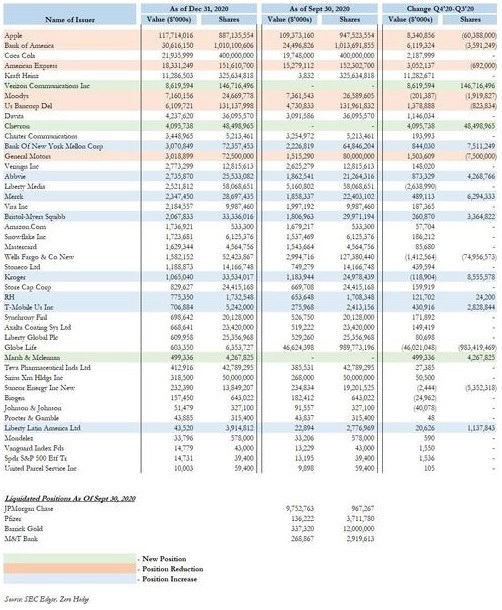Click the green New Position legend swatch

coord(70,559)
